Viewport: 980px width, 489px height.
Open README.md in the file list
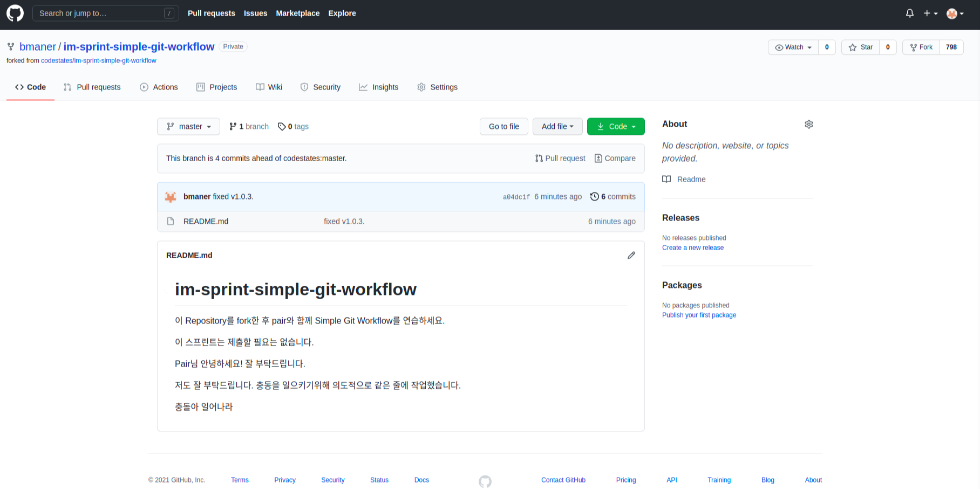click(x=206, y=221)
